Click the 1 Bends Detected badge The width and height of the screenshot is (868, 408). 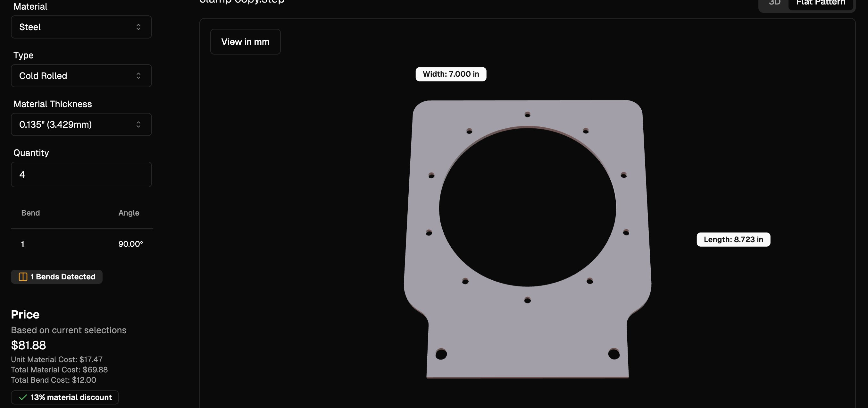click(x=57, y=277)
